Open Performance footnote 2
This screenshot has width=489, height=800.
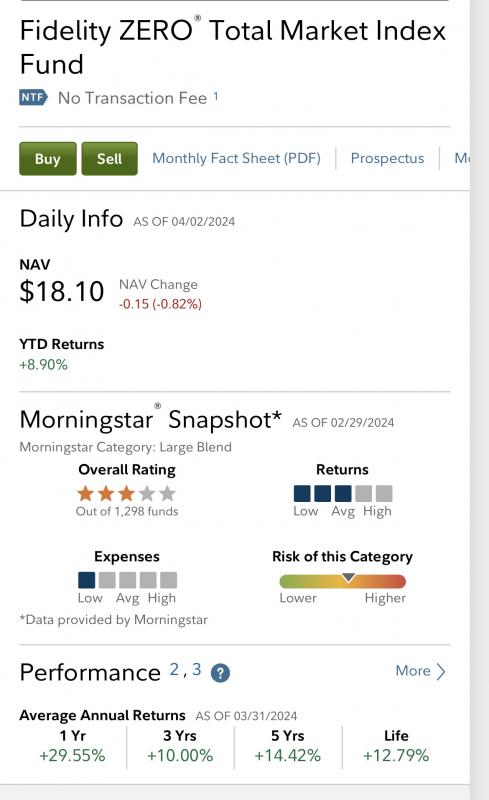click(174, 669)
